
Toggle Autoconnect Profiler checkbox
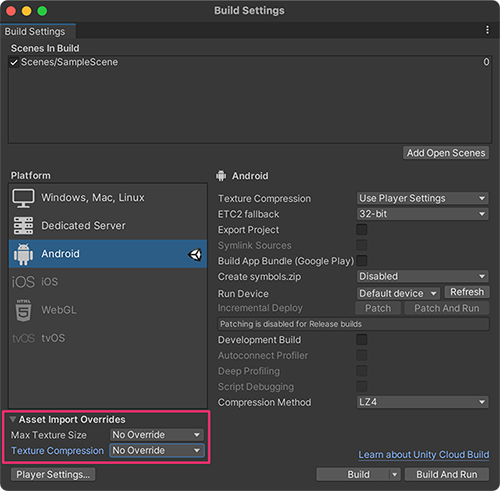point(362,355)
